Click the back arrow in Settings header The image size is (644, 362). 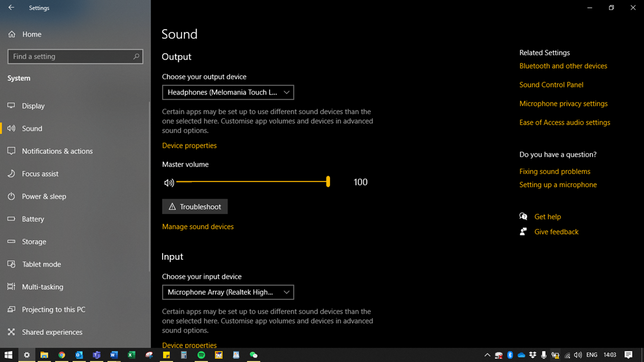click(x=11, y=8)
